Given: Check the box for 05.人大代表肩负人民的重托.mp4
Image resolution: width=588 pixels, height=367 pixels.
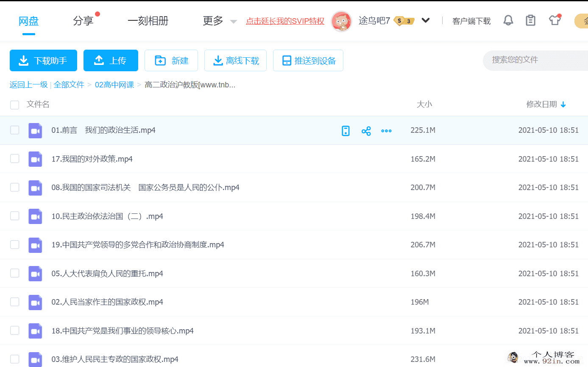Looking at the screenshot, I should pos(15,273).
